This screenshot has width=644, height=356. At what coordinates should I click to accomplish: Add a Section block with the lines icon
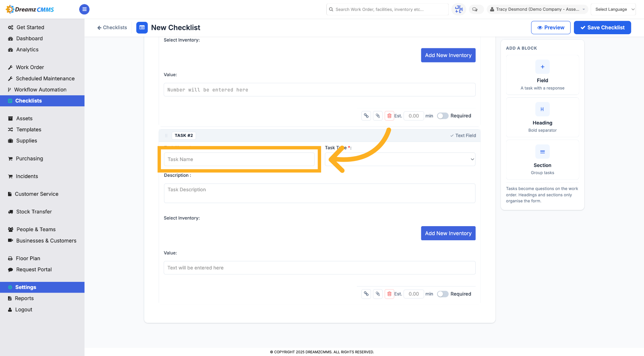click(542, 152)
